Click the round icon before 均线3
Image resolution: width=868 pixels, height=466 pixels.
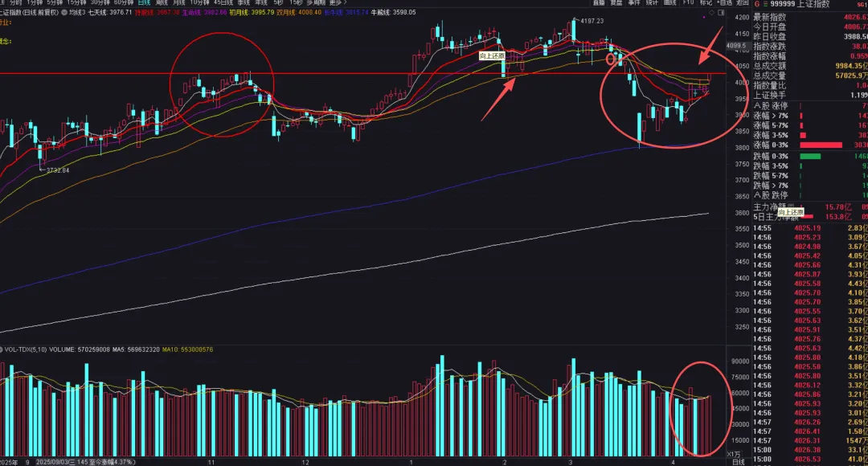coord(64,12)
